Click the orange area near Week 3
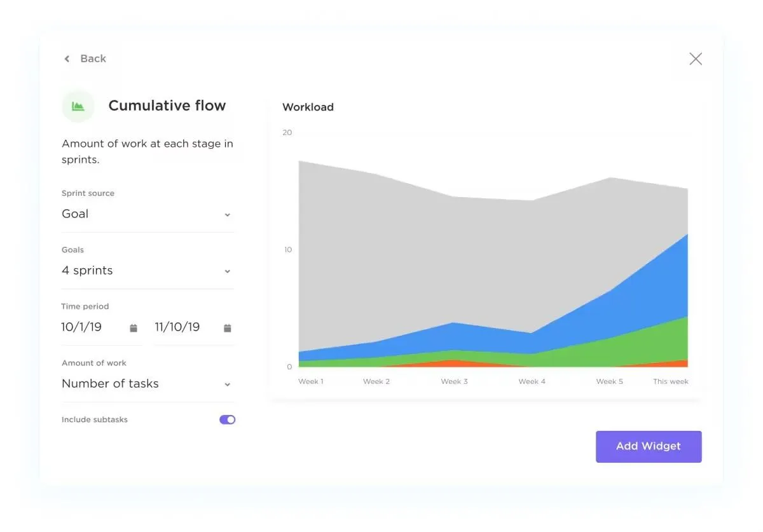This screenshot has width=763, height=532. [451, 364]
